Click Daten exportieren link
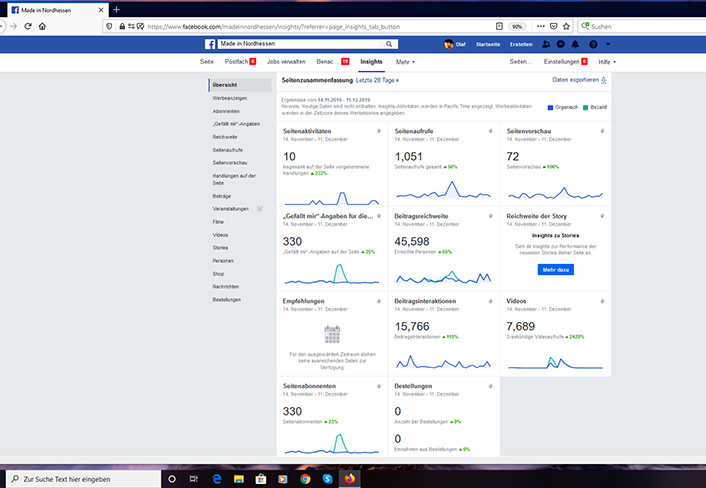The height and width of the screenshot is (488, 706). [x=579, y=80]
